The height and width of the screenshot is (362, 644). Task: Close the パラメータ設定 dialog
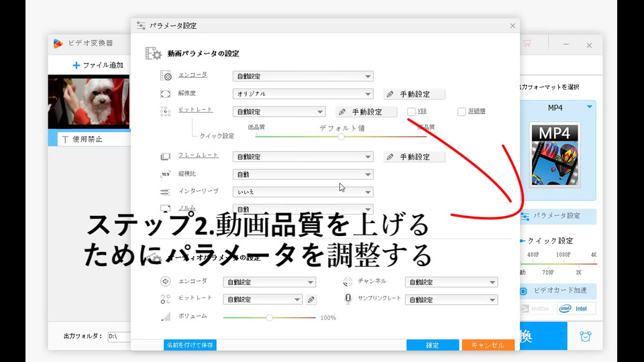pyautogui.click(x=513, y=26)
